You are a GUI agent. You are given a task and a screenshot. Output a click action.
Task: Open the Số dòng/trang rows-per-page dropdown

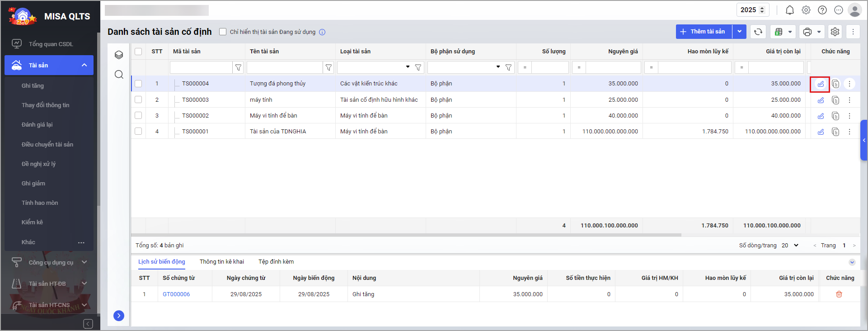point(790,246)
